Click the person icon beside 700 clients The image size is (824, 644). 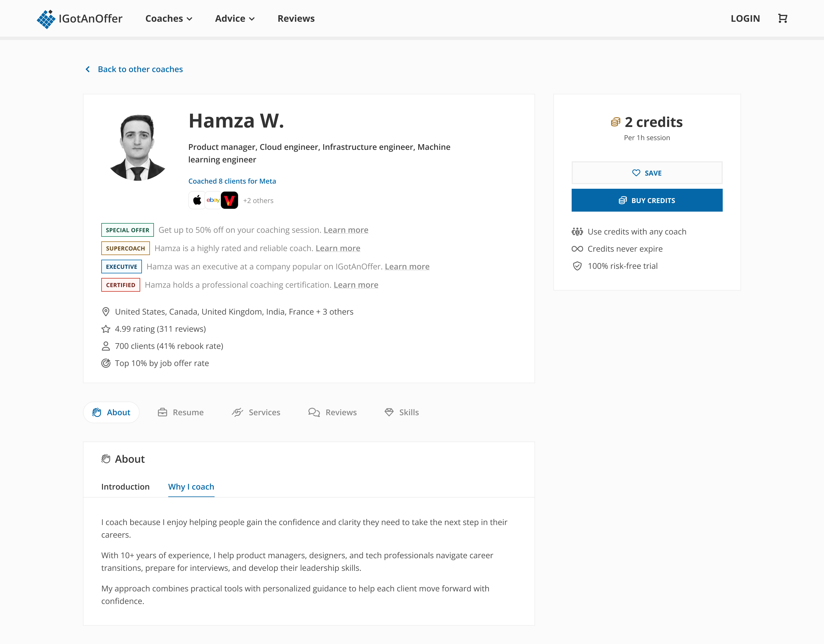tap(106, 346)
